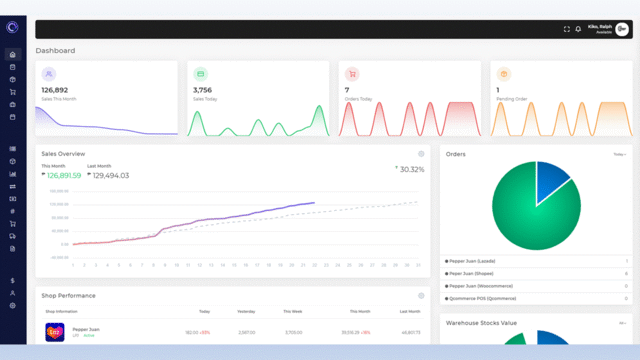640x360 pixels.
Task: Click the 126,892 Sales This Month figure
Action: pyautogui.click(x=55, y=90)
